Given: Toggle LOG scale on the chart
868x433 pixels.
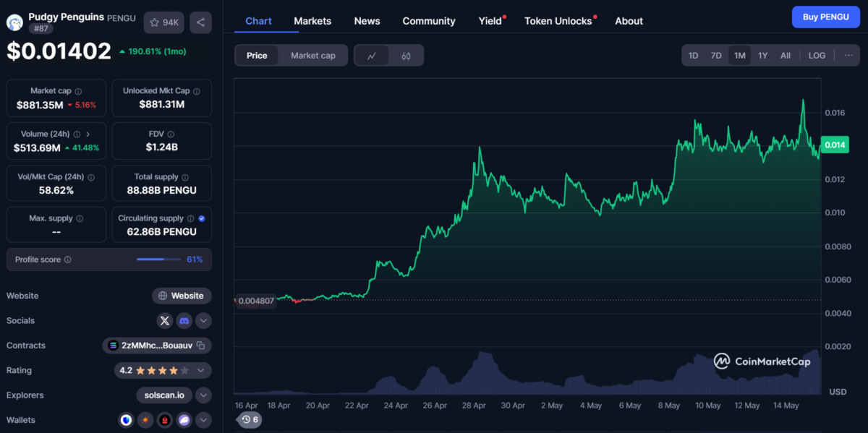Looking at the screenshot, I should 817,56.
